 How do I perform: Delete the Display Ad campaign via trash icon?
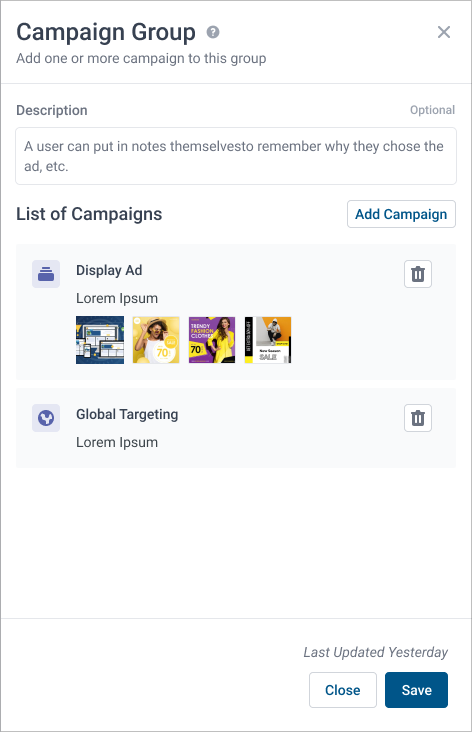pos(418,274)
